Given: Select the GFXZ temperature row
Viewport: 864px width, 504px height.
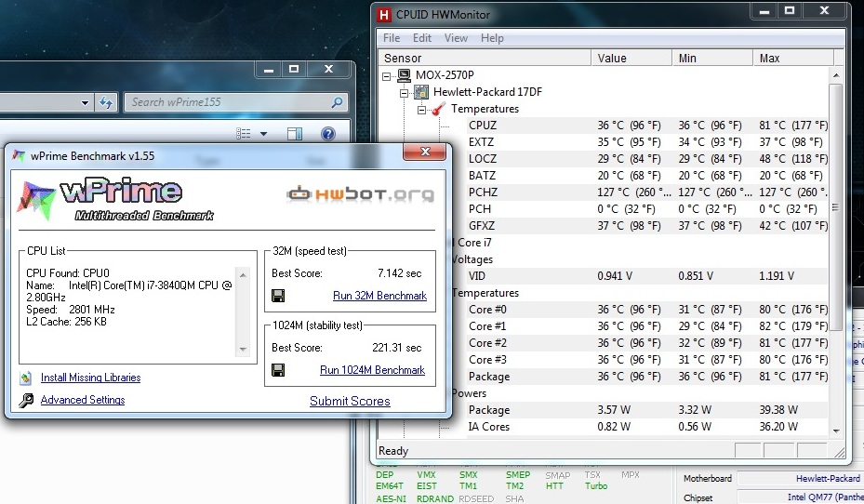Looking at the screenshot, I should (647, 226).
